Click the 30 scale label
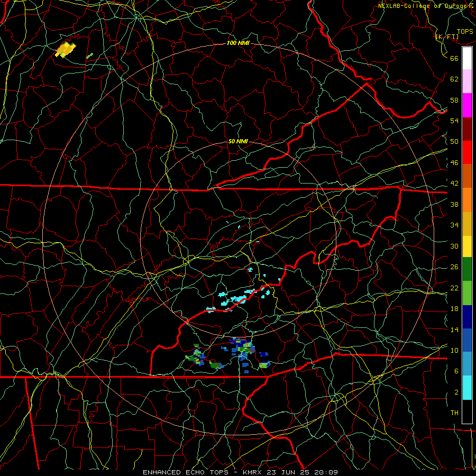The image size is (476, 476). click(x=454, y=246)
